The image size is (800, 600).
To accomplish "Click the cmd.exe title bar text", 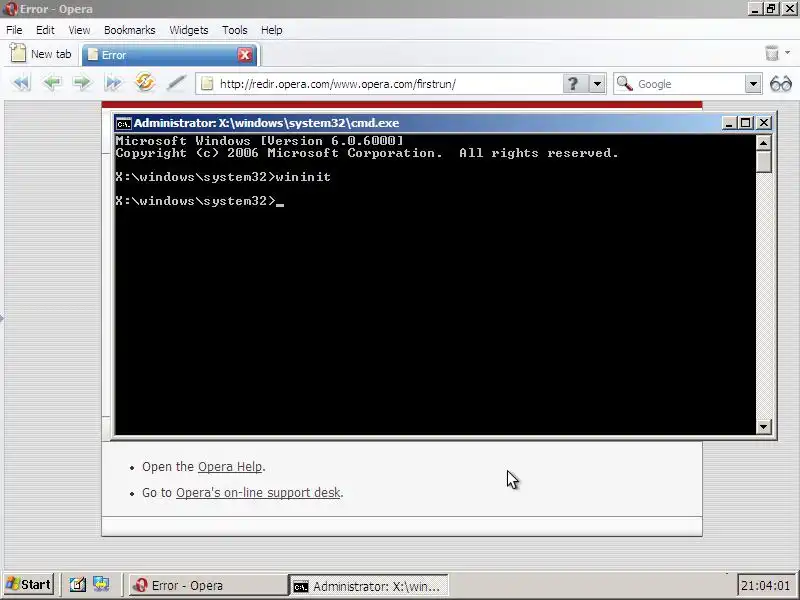I will 266,123.
